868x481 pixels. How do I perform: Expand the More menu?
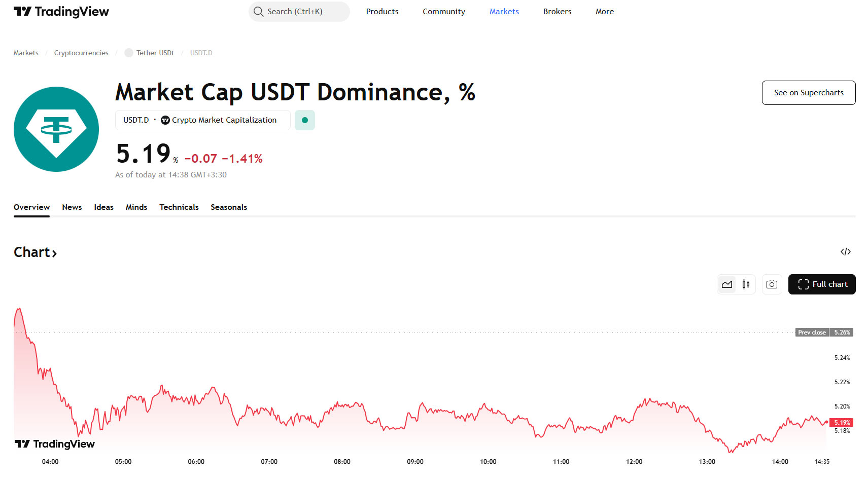(604, 12)
